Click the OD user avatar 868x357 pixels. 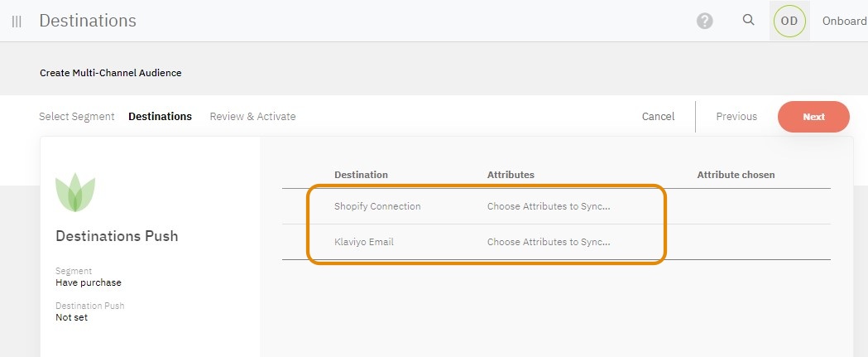789,22
